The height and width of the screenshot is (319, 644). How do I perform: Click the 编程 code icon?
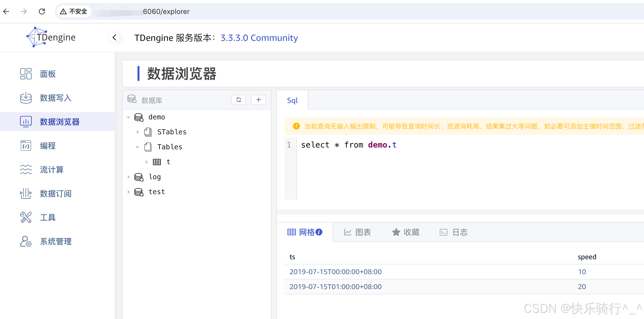26,146
